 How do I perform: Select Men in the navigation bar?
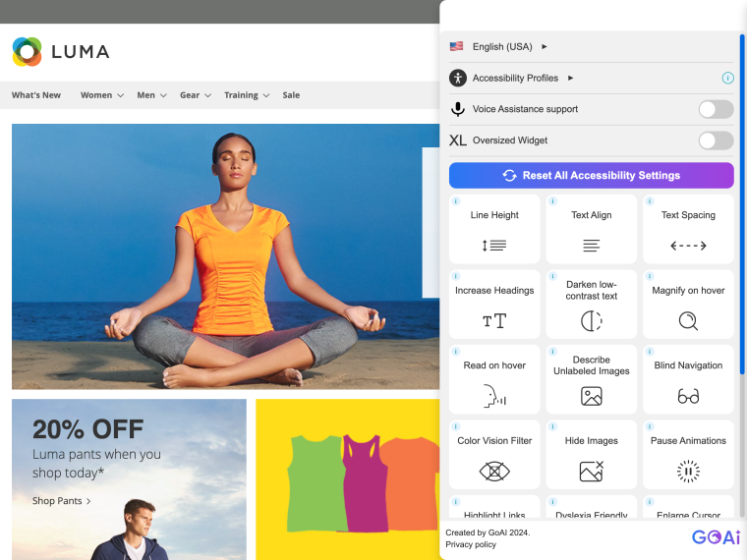[145, 95]
